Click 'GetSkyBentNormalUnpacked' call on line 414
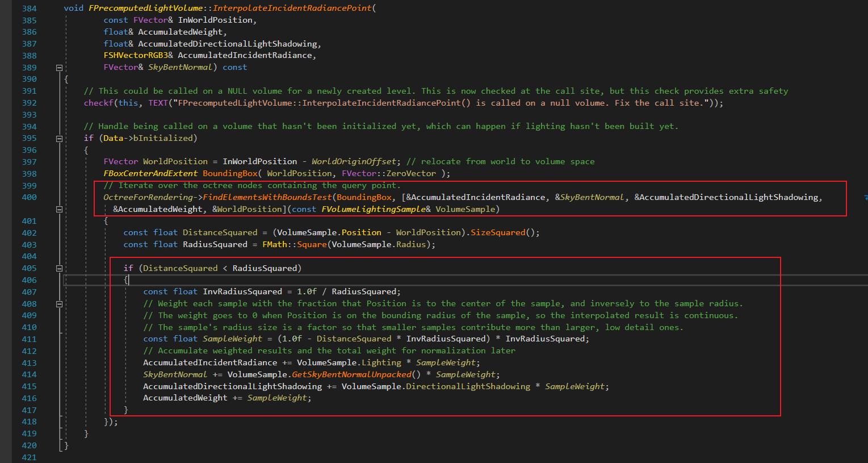The width and height of the screenshot is (868, 463). coord(351,374)
